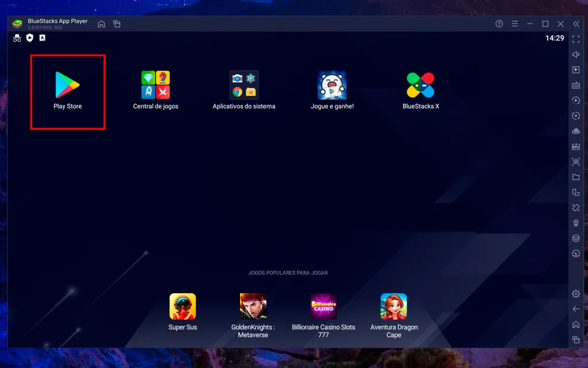This screenshot has width=588, height=368.
Task: Maximize the BlueStacks window
Action: coord(546,24)
